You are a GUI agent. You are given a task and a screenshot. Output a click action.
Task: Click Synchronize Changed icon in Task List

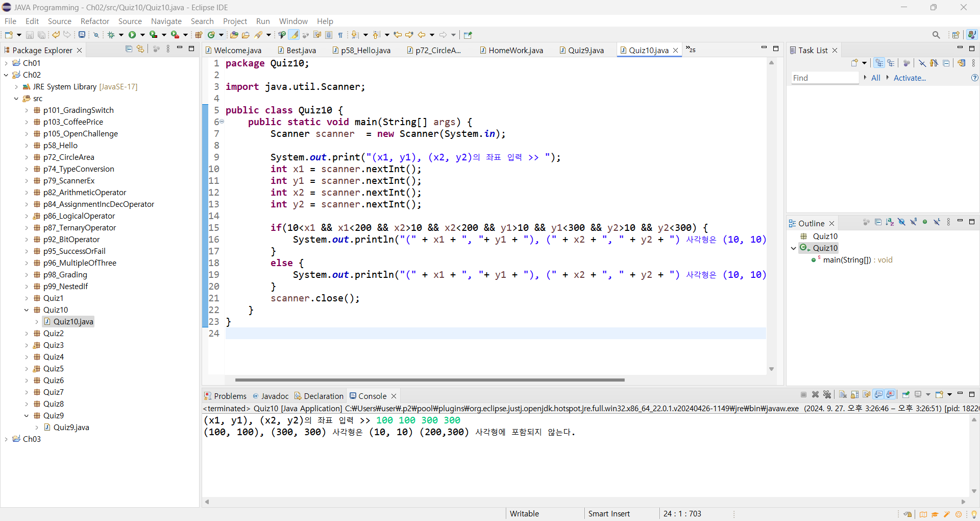click(961, 63)
